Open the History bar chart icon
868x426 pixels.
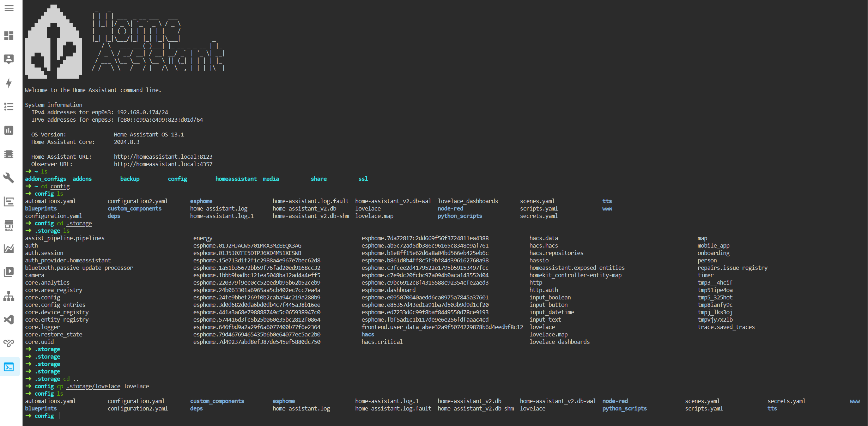pos(9,130)
